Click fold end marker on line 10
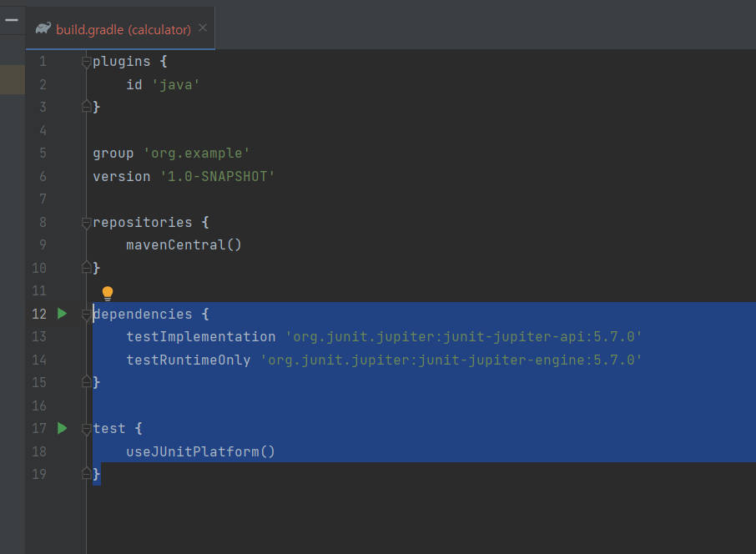 86,267
